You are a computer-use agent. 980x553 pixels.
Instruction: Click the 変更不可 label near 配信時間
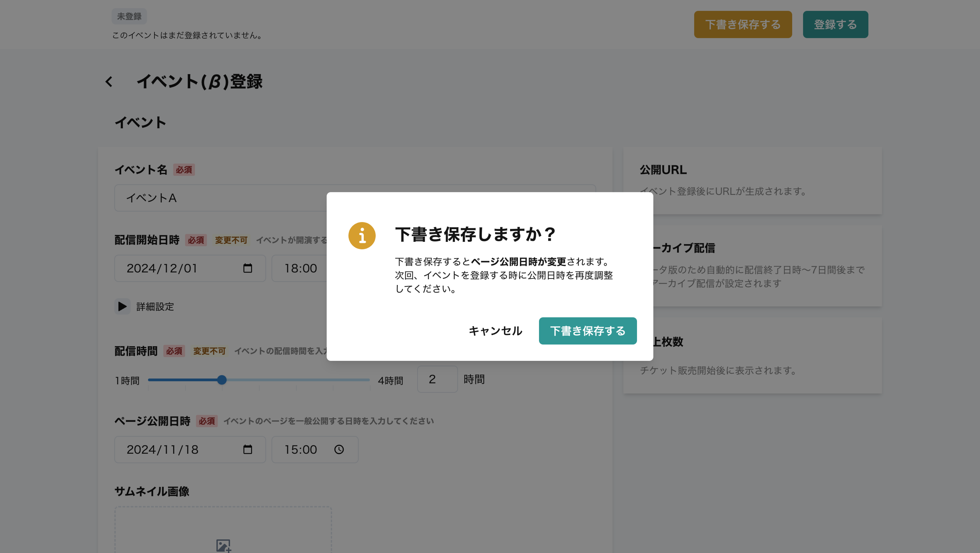click(x=209, y=351)
